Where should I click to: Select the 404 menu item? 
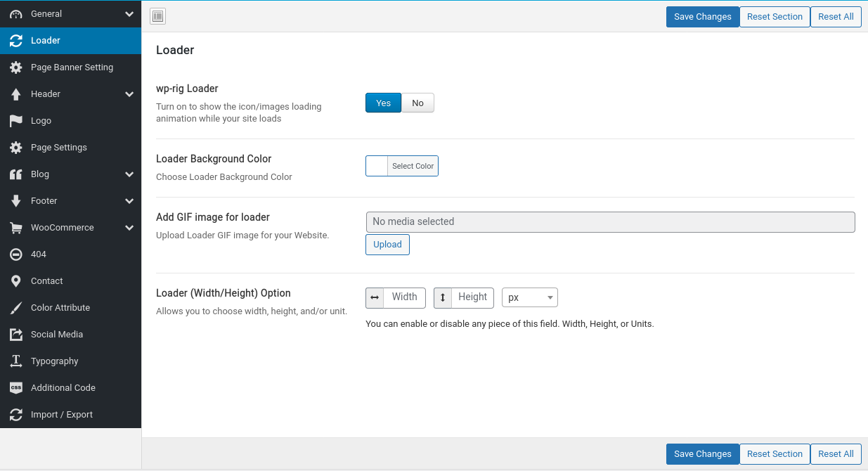(x=70, y=254)
